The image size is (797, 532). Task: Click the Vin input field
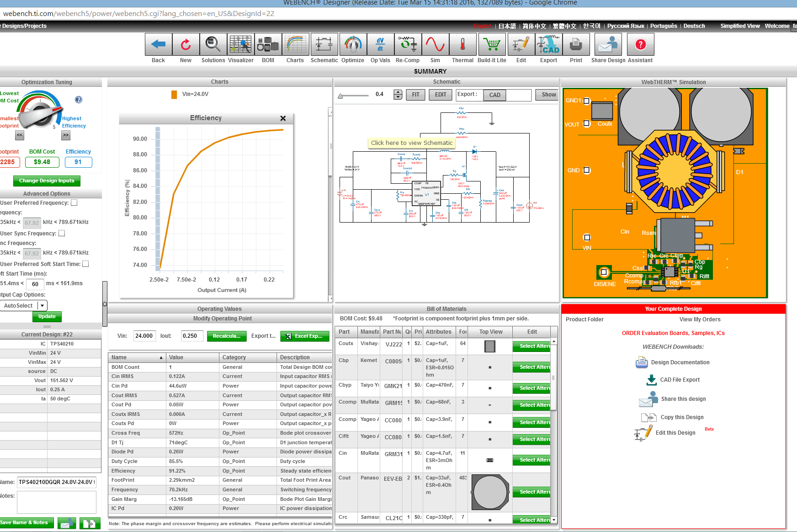coord(144,336)
